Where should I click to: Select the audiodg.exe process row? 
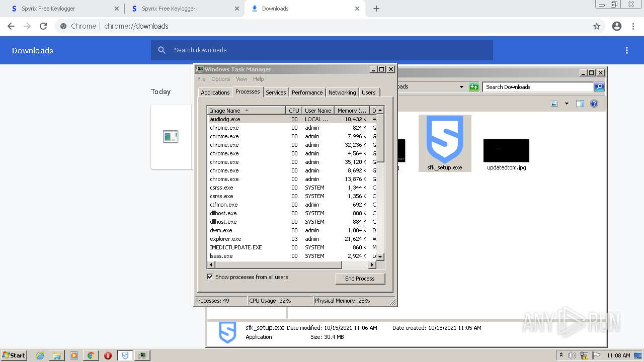[292, 119]
